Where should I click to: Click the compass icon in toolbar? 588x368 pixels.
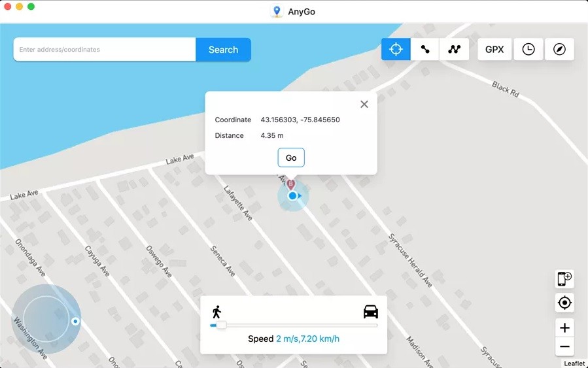pyautogui.click(x=559, y=49)
